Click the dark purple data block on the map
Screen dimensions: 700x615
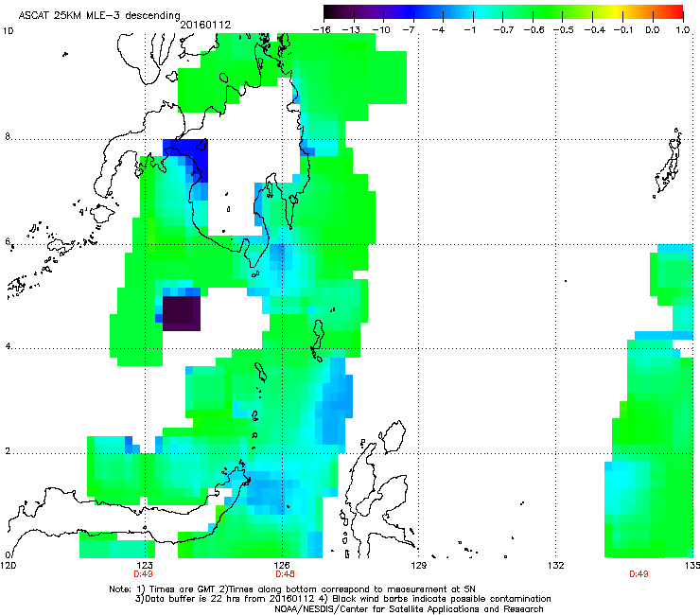(x=182, y=313)
